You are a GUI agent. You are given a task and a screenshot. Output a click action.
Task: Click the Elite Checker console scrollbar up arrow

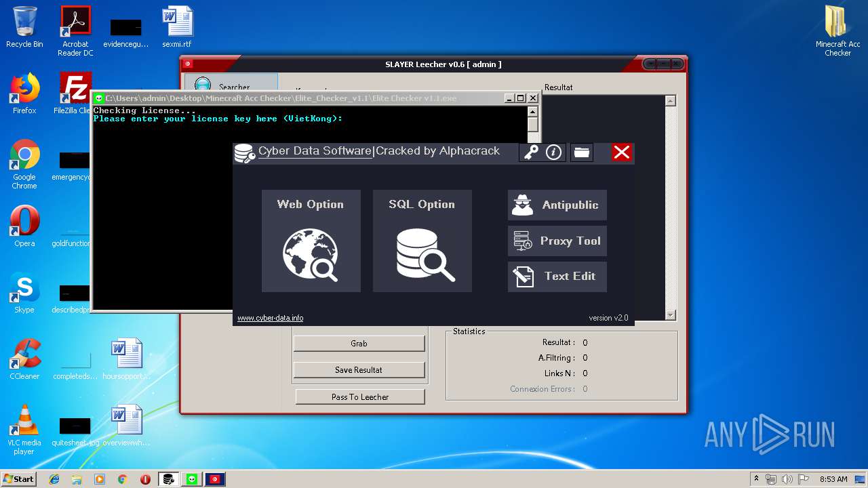pos(533,111)
